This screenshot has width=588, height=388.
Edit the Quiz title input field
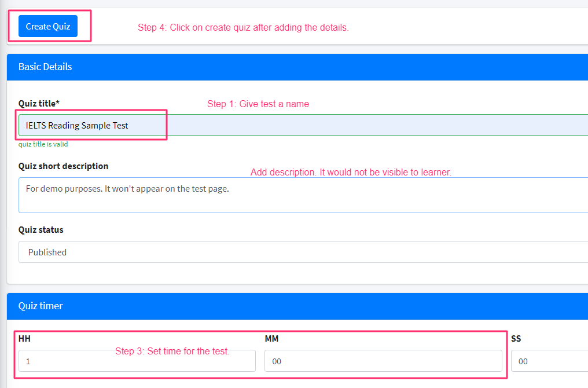303,125
